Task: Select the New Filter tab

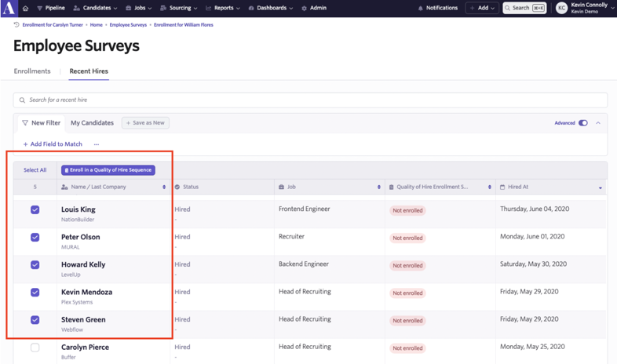Action: click(42, 123)
